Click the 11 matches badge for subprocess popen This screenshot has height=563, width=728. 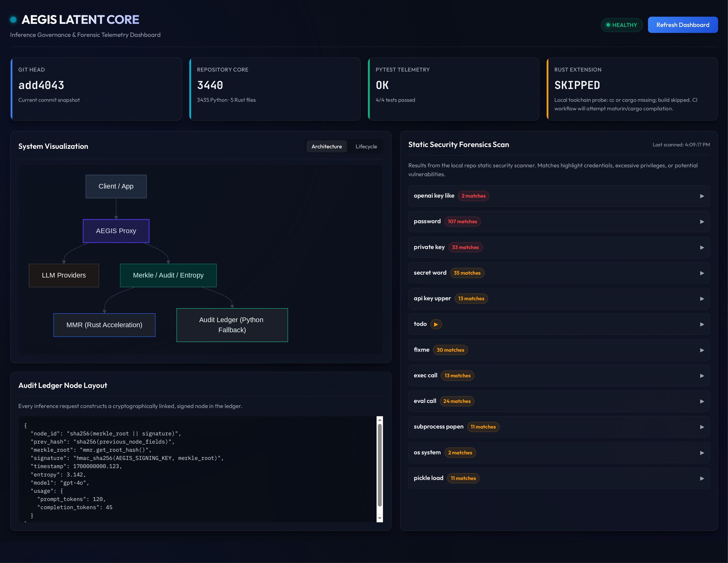[x=483, y=427]
